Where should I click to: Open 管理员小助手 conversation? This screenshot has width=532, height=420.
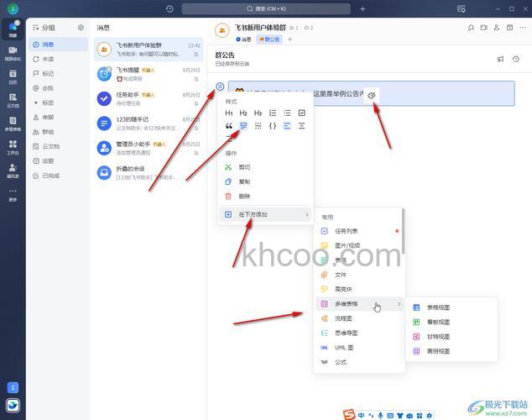[149, 149]
